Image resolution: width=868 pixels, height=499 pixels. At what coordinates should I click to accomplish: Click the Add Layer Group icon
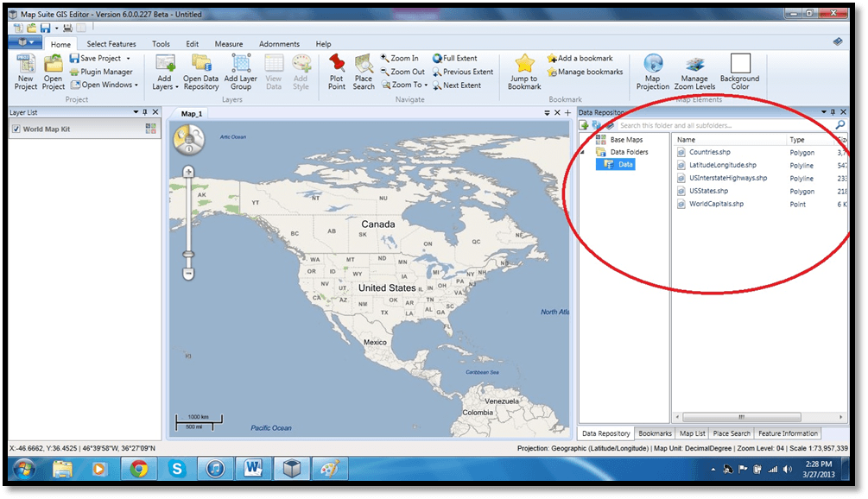(x=241, y=65)
